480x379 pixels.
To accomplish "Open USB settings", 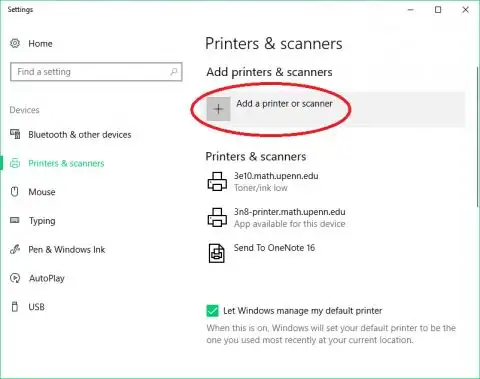I will [36, 307].
